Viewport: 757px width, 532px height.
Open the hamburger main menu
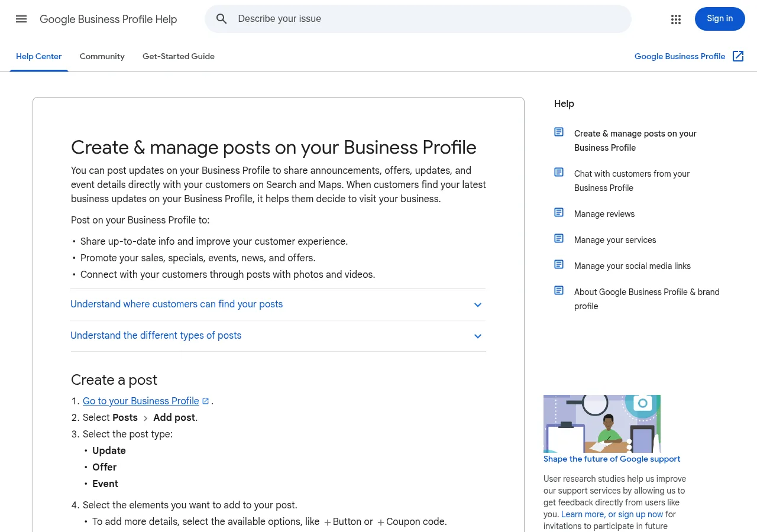click(x=21, y=19)
